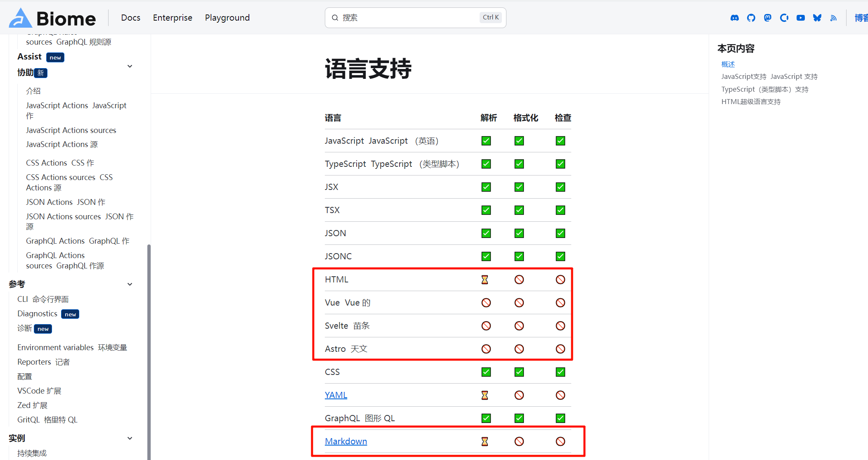Click the YAML row hourglass parsing icon
This screenshot has height=460, width=868.
pyautogui.click(x=485, y=395)
